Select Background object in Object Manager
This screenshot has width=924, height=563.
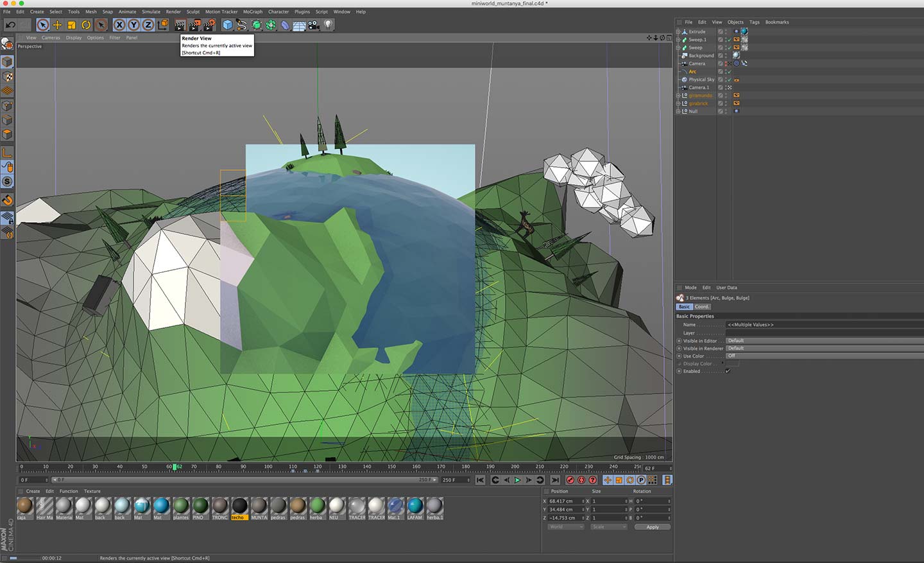coord(701,56)
